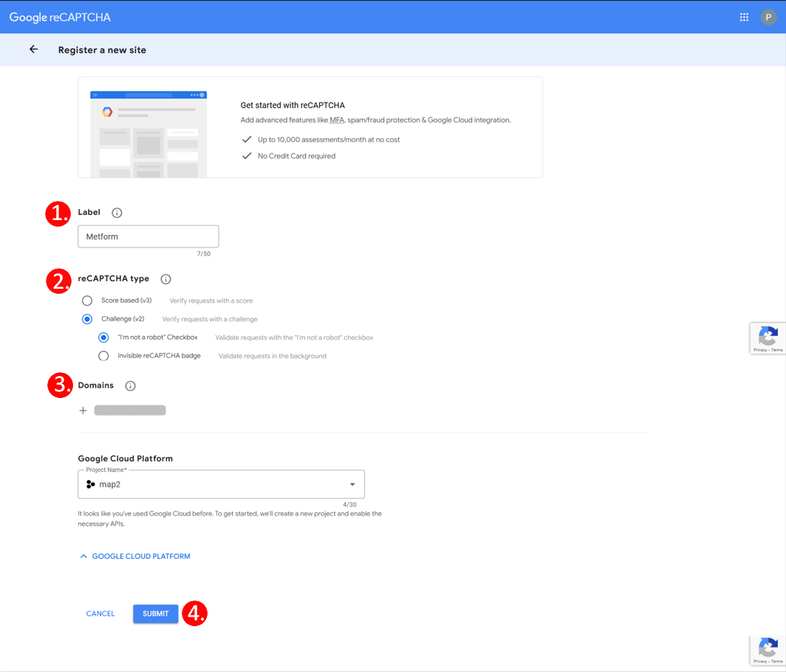Select Challenge (v2) radio
Viewport: 786px width, 672px height.
(x=87, y=319)
